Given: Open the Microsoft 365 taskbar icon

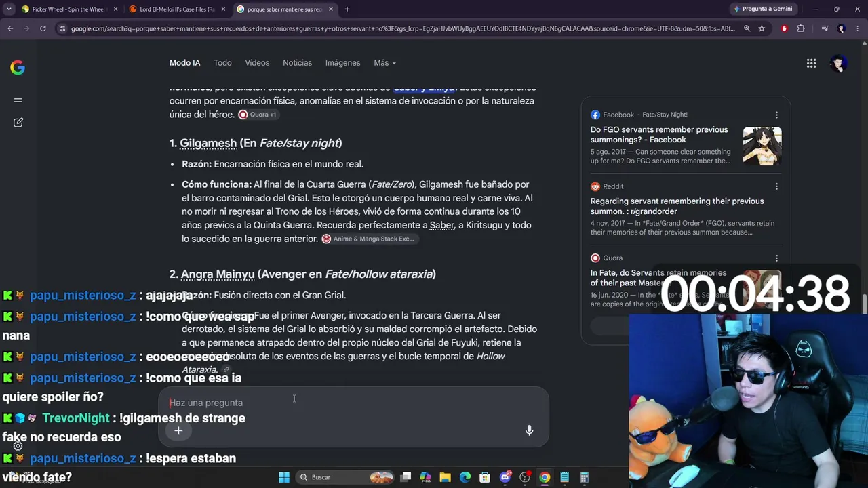Looking at the screenshot, I should (425, 477).
